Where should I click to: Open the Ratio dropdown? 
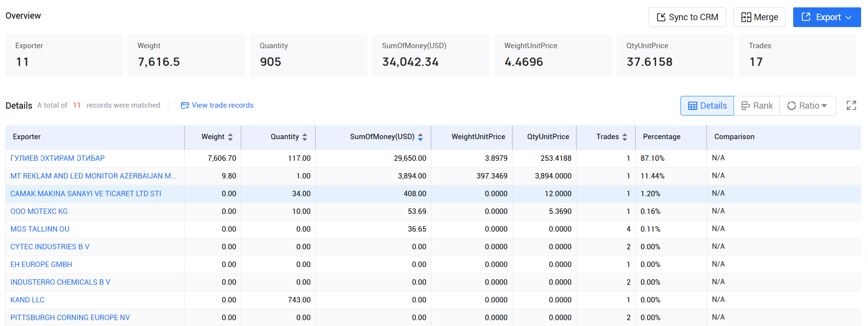pos(807,106)
